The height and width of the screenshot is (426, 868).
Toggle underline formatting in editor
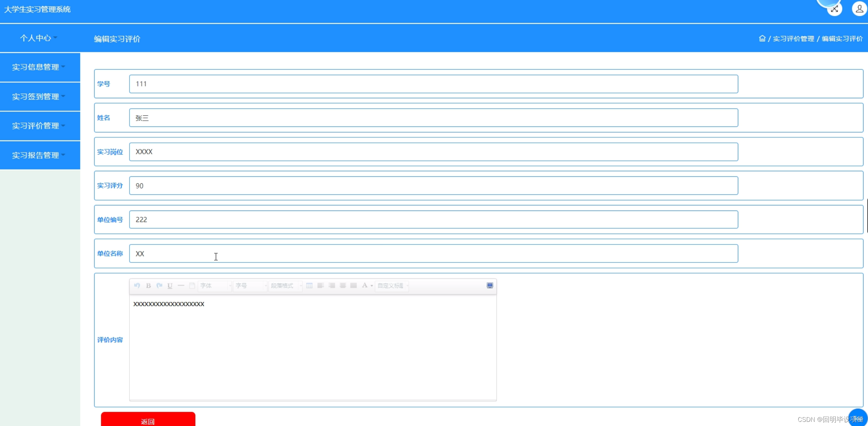pyautogui.click(x=170, y=286)
